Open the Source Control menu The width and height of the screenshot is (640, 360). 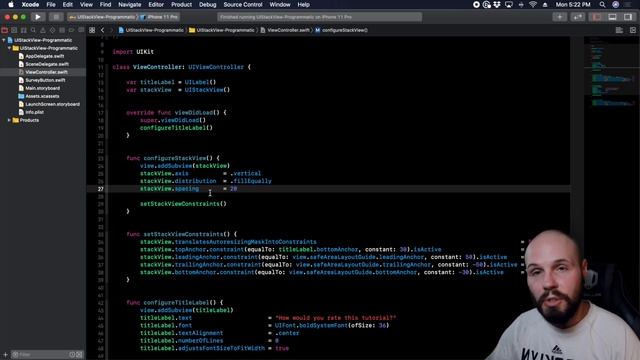coord(243,5)
